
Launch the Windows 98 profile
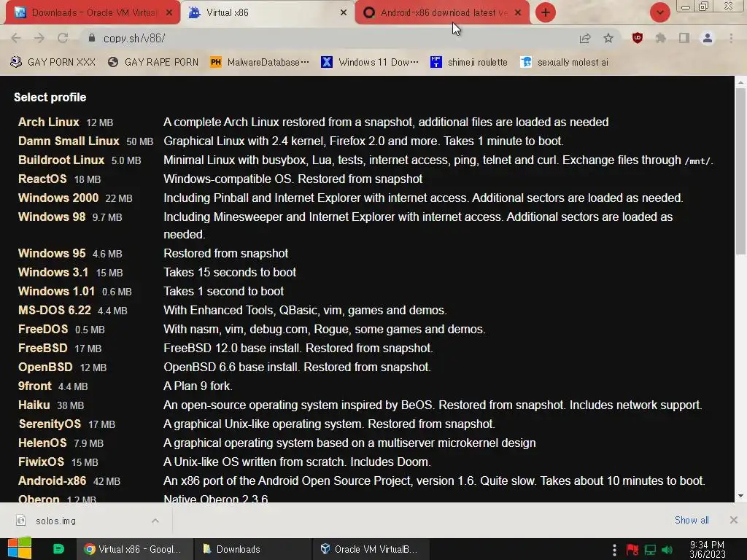[52, 217]
